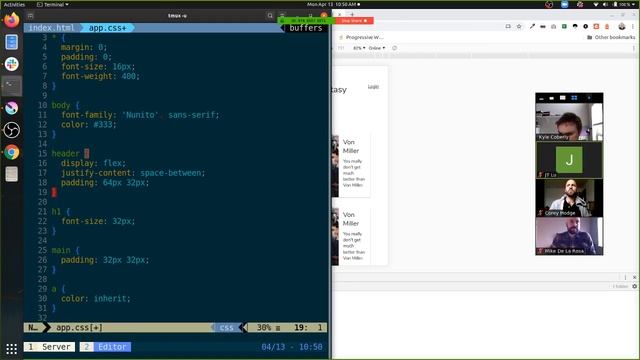This screenshot has height=360, width=640.
Task: Open the Terminal icon in the dock
Action: (11, 86)
